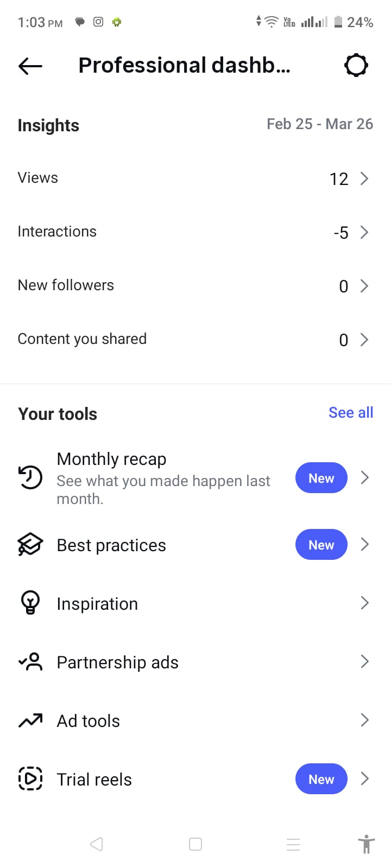Tap the Partnership ads person icon
Image resolution: width=391 pixels, height=868 pixels.
30,662
